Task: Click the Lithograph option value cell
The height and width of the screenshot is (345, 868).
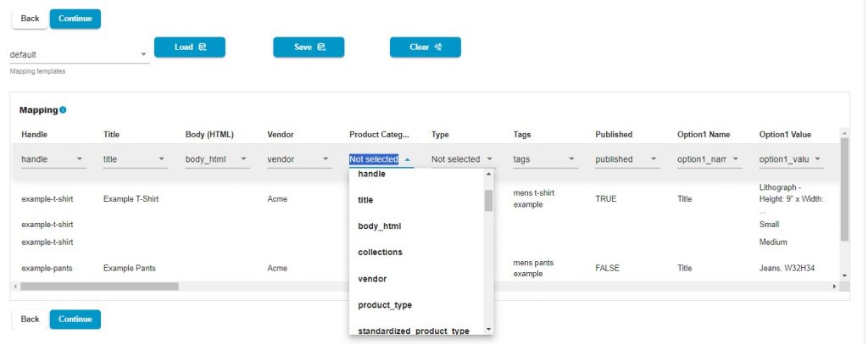Action: (x=793, y=199)
